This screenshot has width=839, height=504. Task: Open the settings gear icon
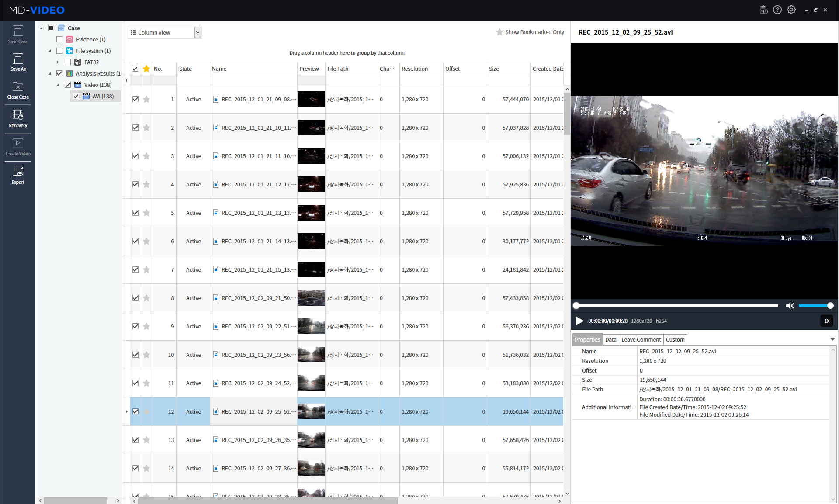point(791,10)
